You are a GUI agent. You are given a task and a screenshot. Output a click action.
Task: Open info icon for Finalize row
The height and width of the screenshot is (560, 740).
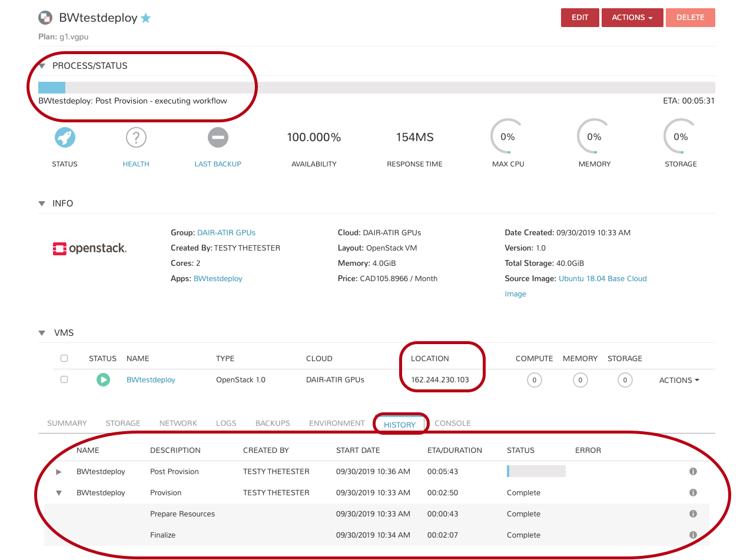693,535
